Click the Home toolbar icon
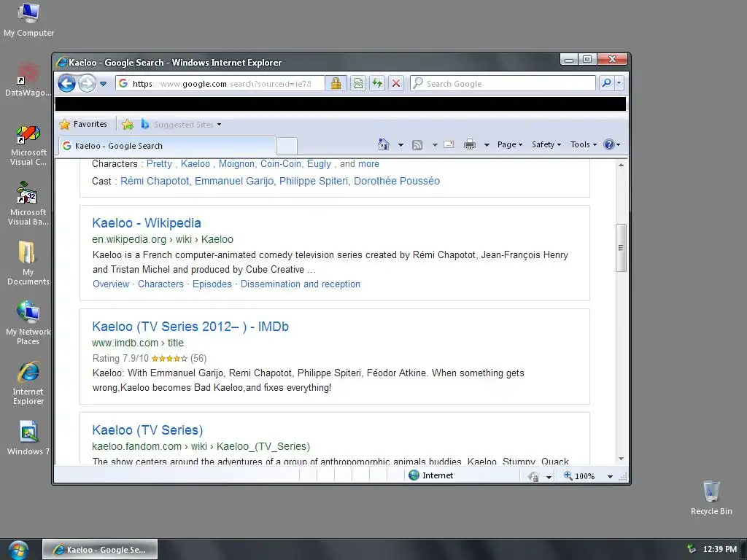The width and height of the screenshot is (747, 560). 384,144
